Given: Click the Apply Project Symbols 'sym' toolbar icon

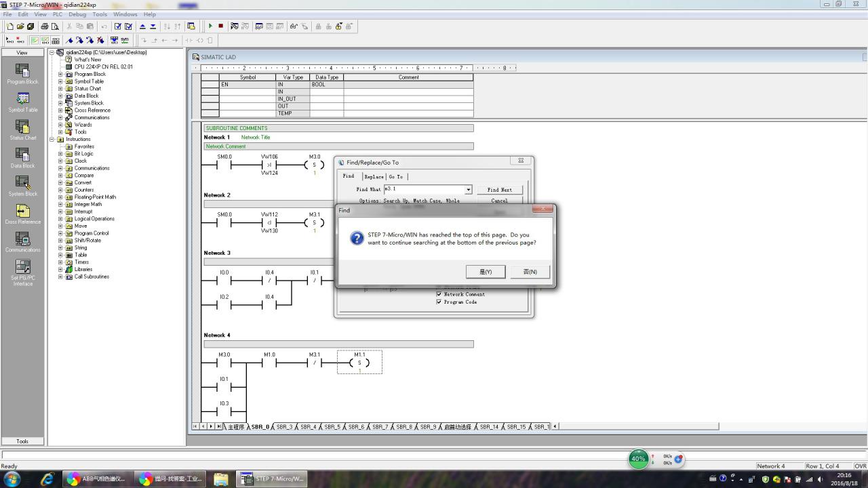Looking at the screenshot, I should click(125, 40).
